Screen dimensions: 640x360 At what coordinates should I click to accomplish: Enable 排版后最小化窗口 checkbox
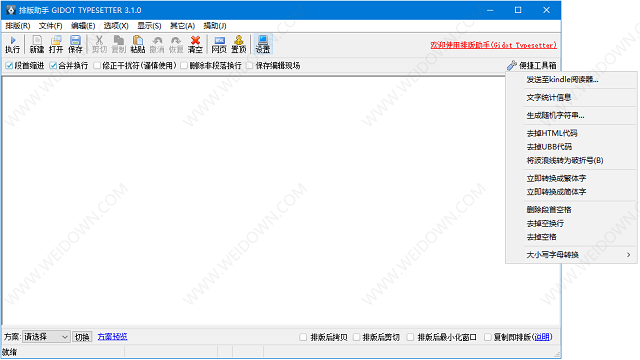[x=410, y=337]
